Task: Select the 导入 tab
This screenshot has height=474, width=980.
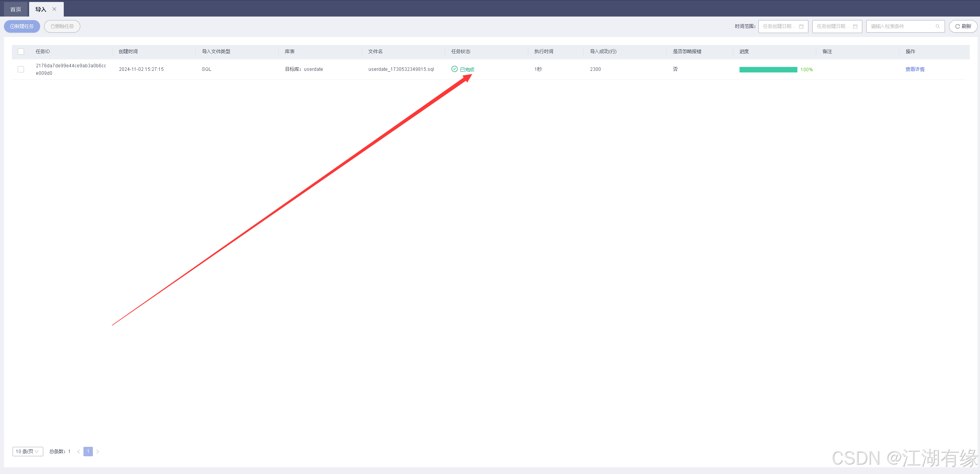Action: (41, 9)
